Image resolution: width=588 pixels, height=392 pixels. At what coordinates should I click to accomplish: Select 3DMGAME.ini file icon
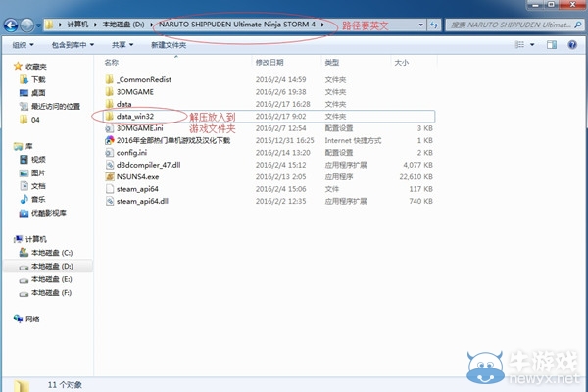109,128
